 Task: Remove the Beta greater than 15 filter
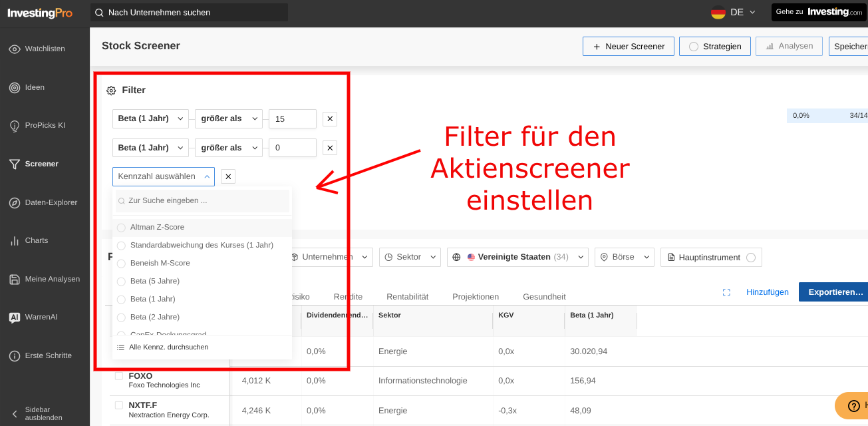pyautogui.click(x=330, y=119)
